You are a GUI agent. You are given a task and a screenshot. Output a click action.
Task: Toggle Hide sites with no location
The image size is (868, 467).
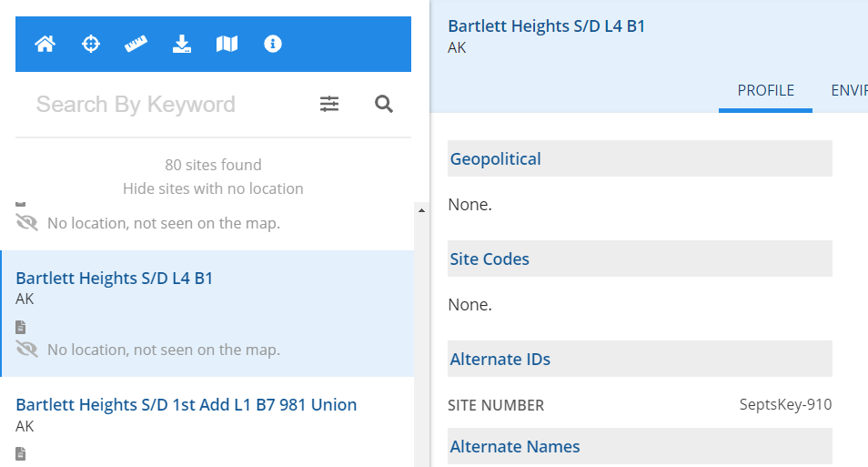point(213,188)
